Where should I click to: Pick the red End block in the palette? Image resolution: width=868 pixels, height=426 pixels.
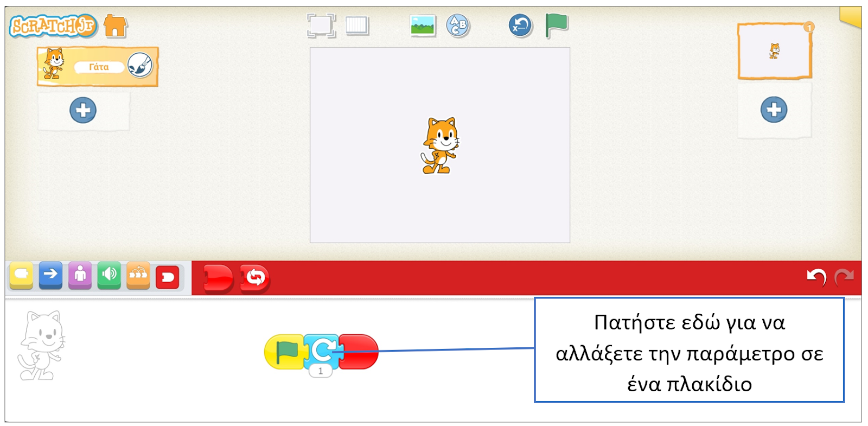[x=218, y=278]
